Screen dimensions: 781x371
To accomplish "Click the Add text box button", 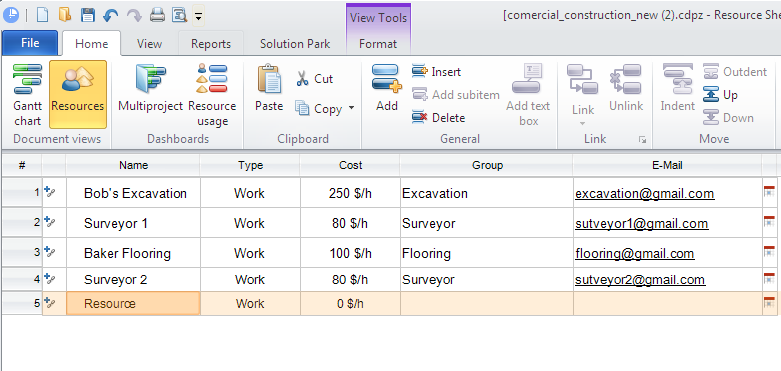I will coord(528,95).
